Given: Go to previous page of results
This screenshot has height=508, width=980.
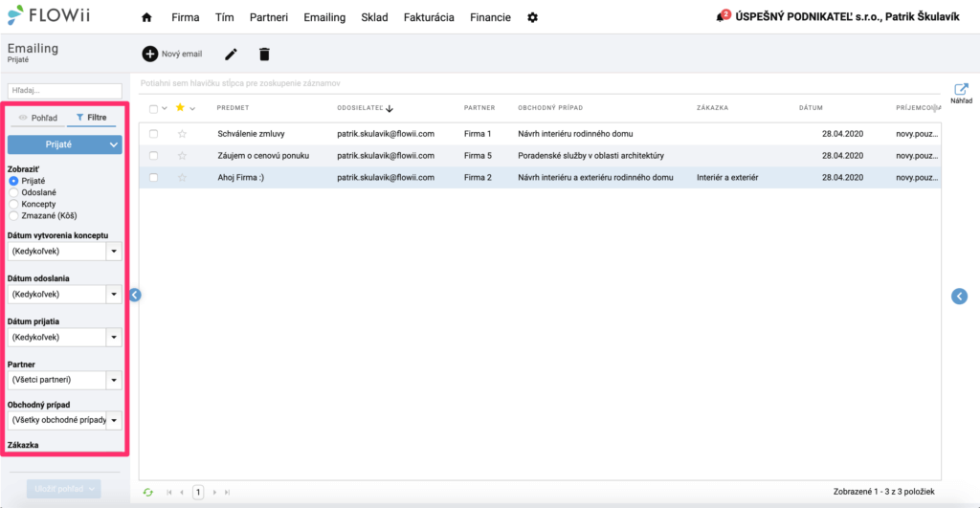Looking at the screenshot, I should [x=182, y=493].
